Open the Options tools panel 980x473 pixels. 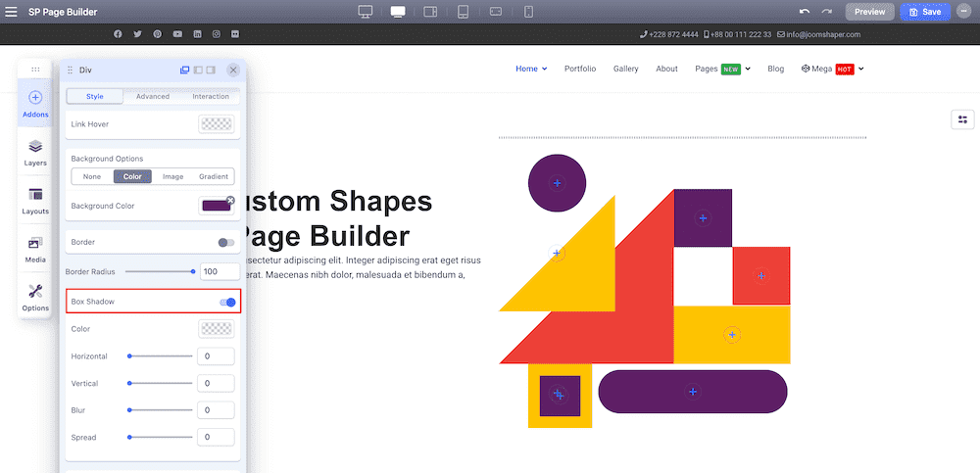[x=35, y=297]
